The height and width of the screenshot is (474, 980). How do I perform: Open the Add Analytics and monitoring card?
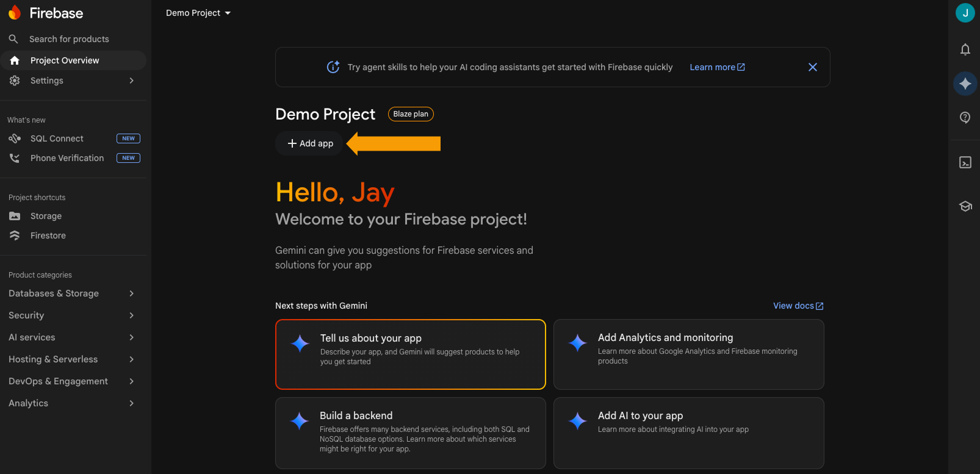[688, 354]
